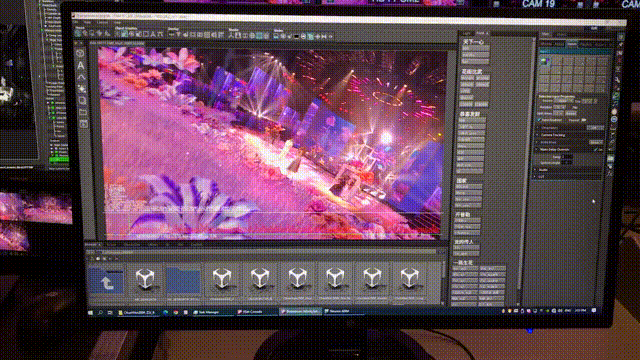Screen dimensions: 640x360
Task: Click the sparkle effects icon in left sidebar
Action: click(x=82, y=89)
